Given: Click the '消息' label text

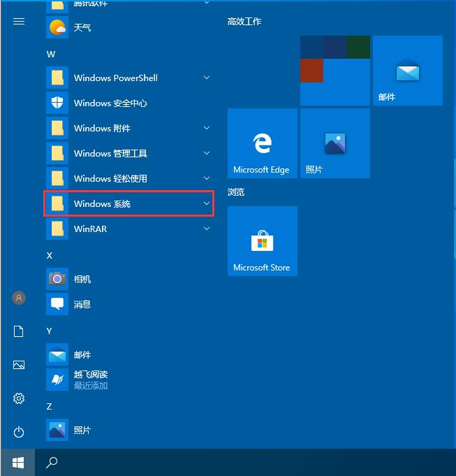Looking at the screenshot, I should click(x=82, y=304).
